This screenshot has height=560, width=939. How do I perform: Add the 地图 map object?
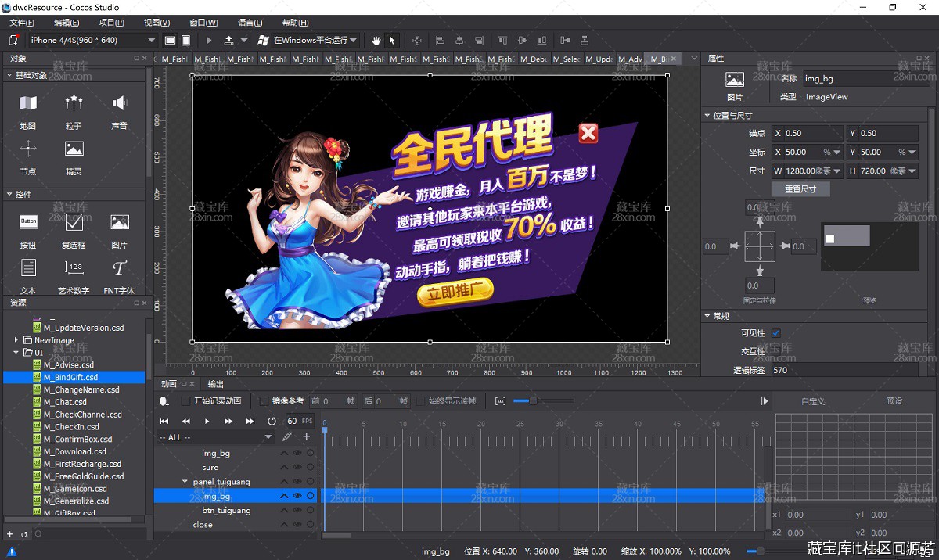28,111
